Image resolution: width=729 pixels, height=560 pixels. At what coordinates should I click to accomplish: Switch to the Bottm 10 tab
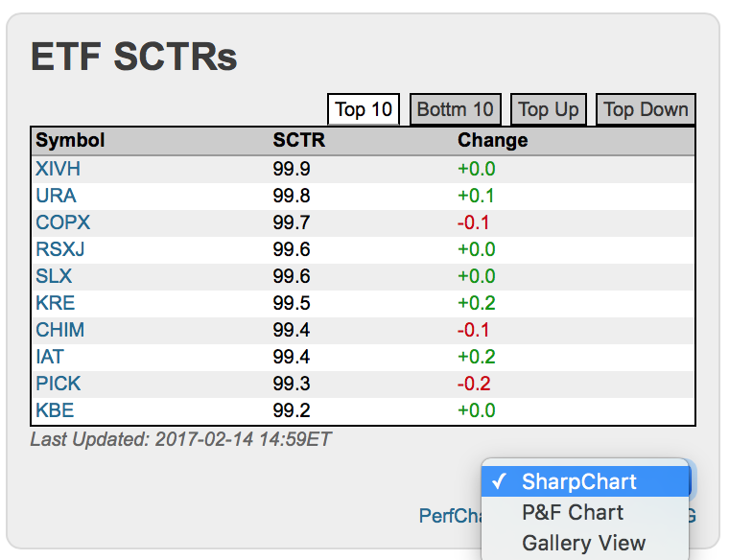click(x=456, y=109)
